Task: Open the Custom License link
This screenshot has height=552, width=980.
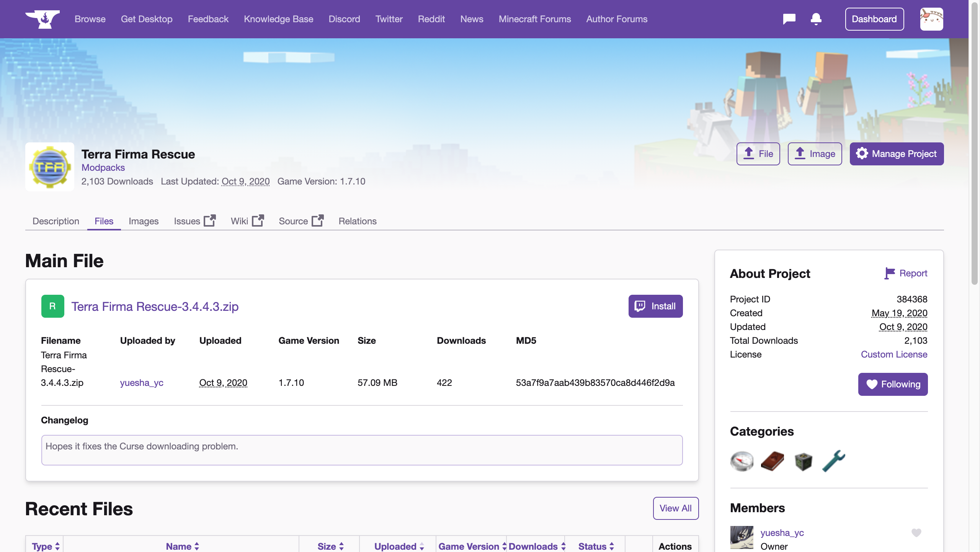Action: [894, 354]
